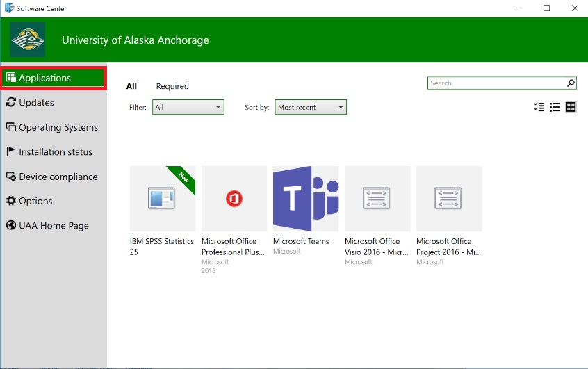Click into the Search input field
This screenshot has width=588, height=369.
pos(496,83)
